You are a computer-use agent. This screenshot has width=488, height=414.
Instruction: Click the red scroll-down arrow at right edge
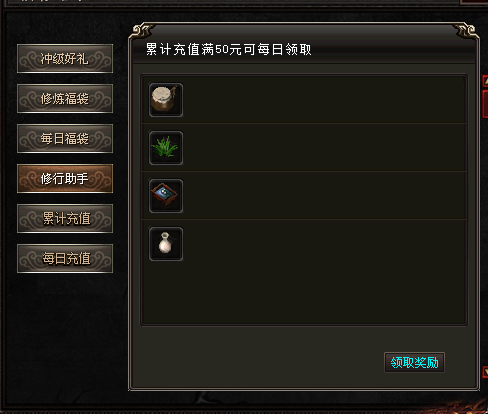coord(485,372)
